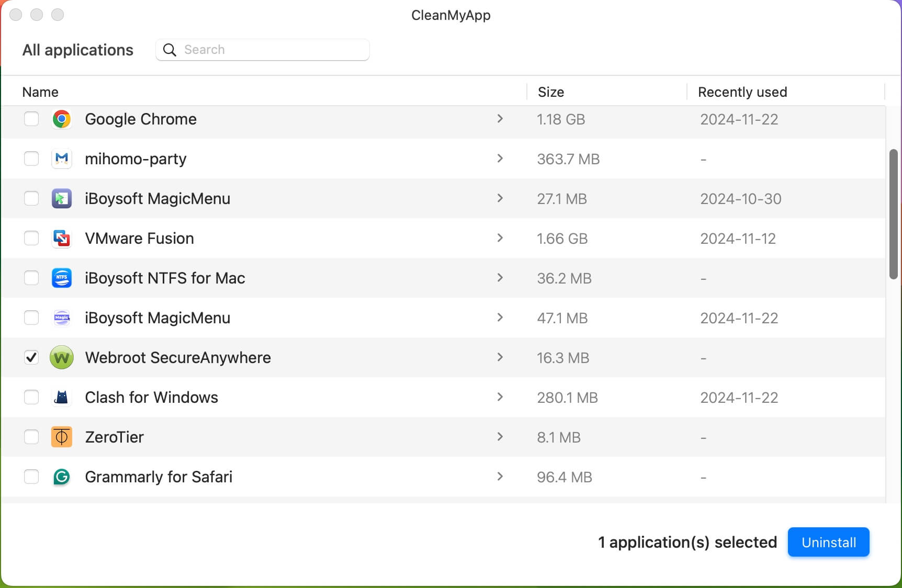Screen dimensions: 902x588
Task: Click the 1.18 GB size value
Action: pyautogui.click(x=561, y=119)
